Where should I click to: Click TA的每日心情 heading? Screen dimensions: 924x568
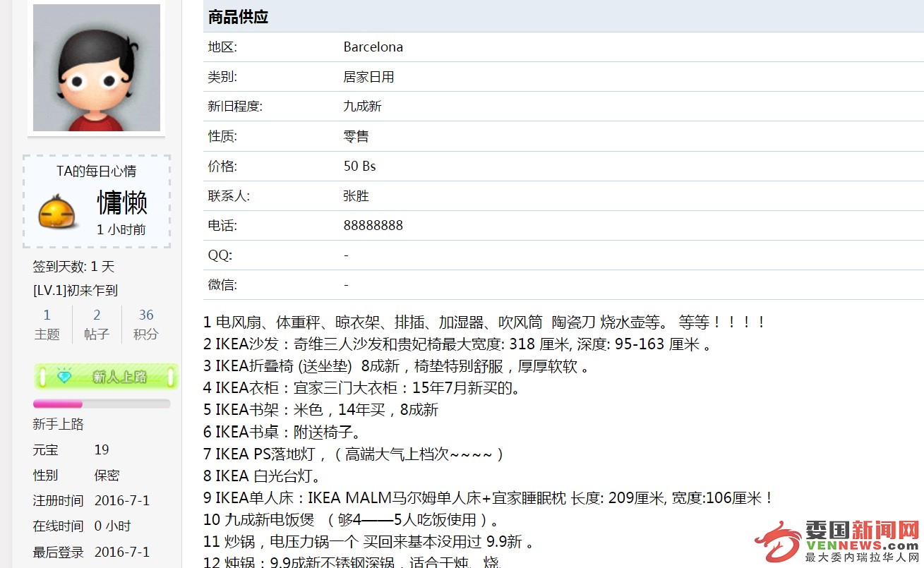(97, 171)
